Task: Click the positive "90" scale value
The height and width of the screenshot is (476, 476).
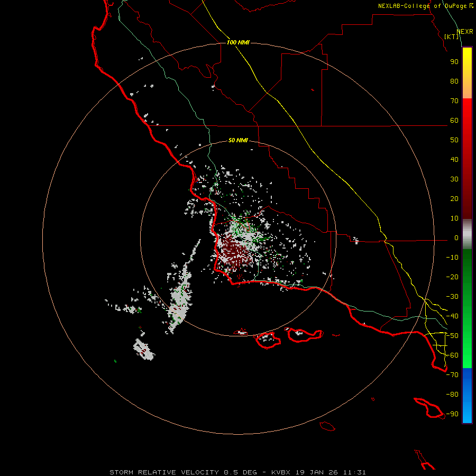Action: (454, 62)
